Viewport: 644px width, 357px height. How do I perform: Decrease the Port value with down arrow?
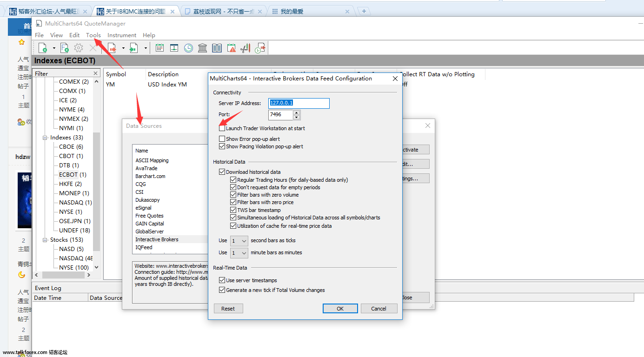(x=297, y=117)
